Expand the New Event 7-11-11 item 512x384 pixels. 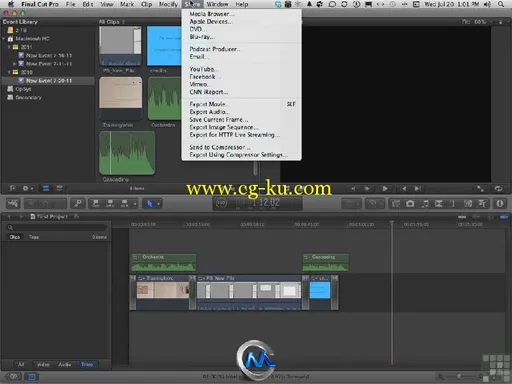tap(14, 64)
